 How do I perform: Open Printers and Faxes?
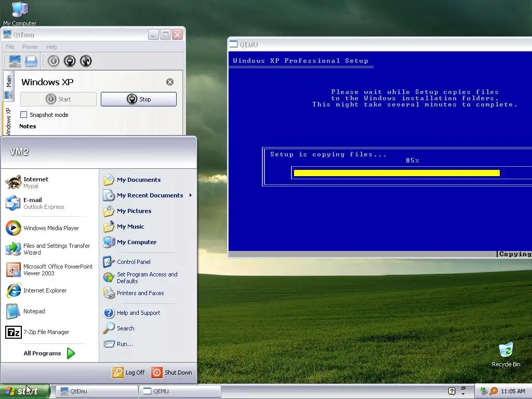click(x=148, y=293)
